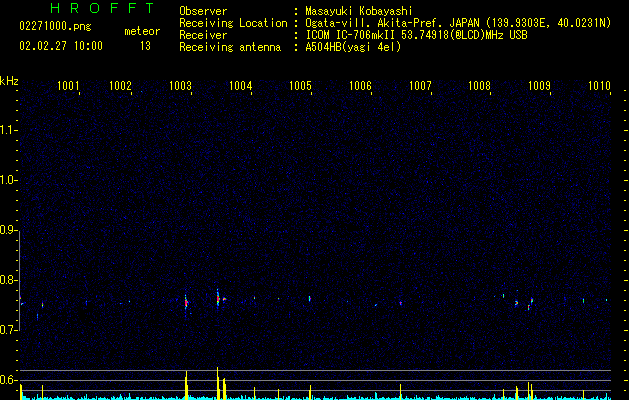Click the meteor count 13
Screen dimensions: 629x400
pyautogui.click(x=145, y=46)
